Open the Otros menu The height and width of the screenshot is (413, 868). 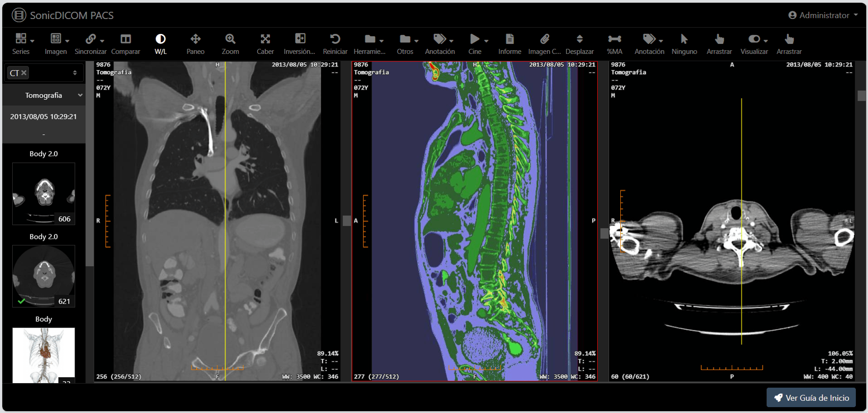tap(405, 44)
